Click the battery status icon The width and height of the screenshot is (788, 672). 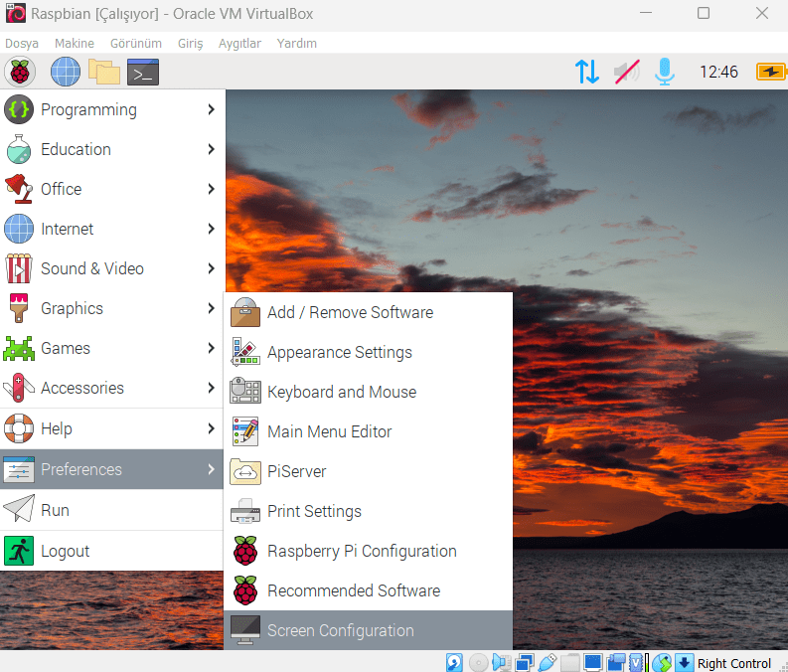pos(770,72)
